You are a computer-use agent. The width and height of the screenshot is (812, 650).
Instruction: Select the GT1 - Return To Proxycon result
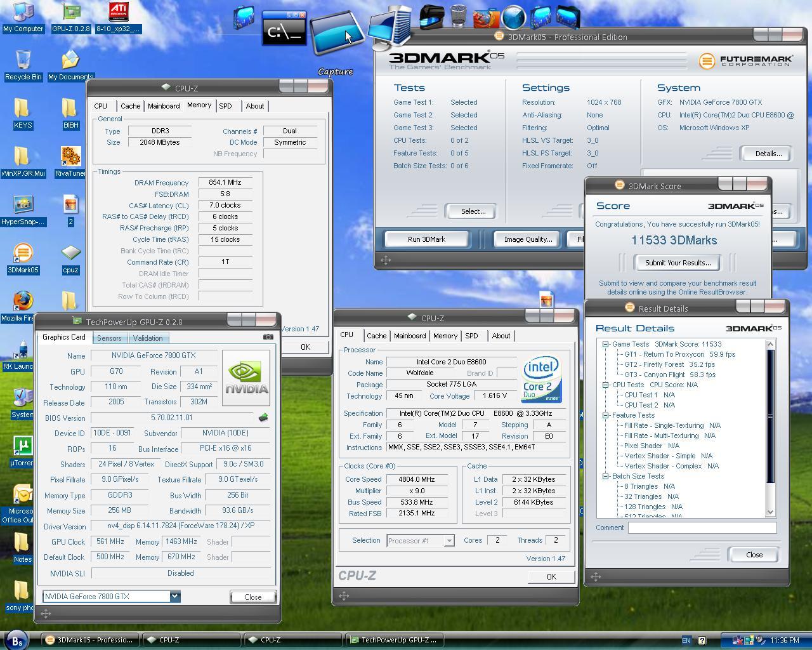coord(679,354)
